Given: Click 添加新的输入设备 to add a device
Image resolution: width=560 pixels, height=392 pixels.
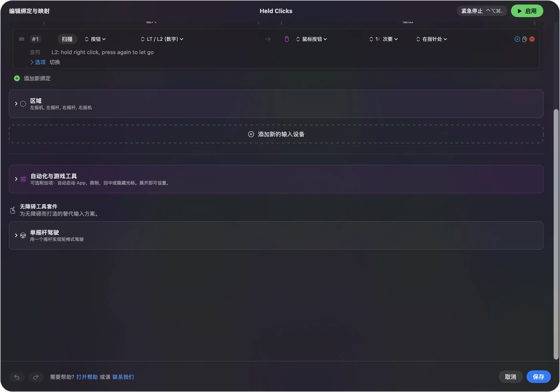Looking at the screenshot, I should pos(276,134).
